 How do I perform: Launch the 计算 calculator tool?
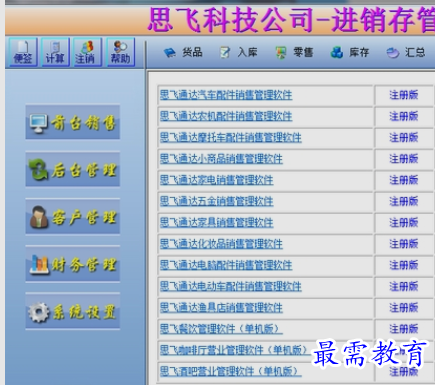tap(55, 52)
